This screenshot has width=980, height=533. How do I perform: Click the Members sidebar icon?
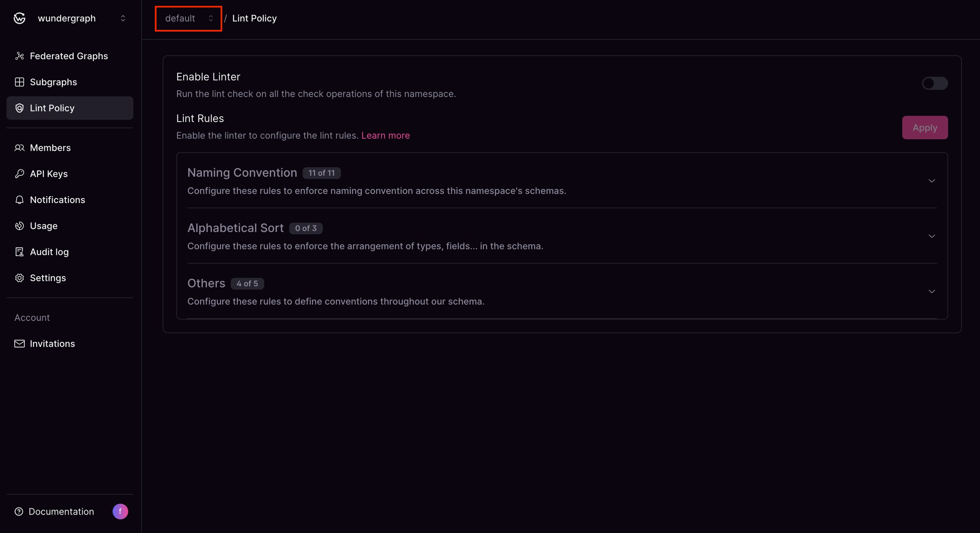[20, 147]
